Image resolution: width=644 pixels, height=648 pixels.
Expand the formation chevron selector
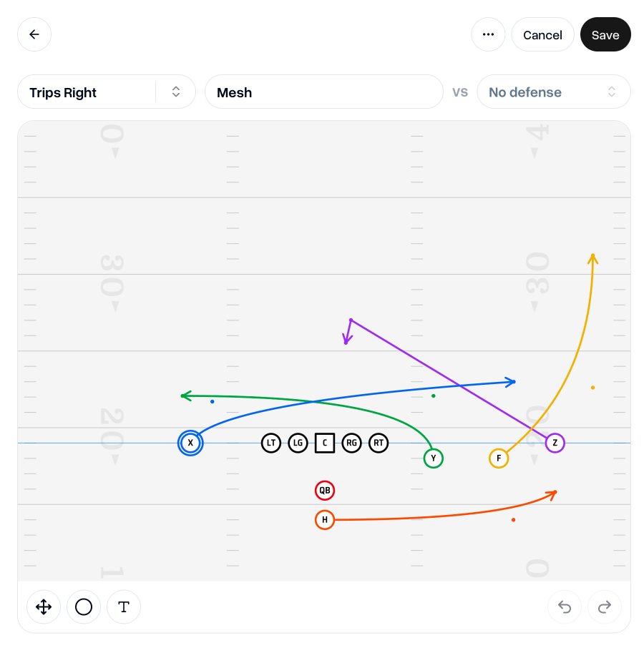[175, 92]
